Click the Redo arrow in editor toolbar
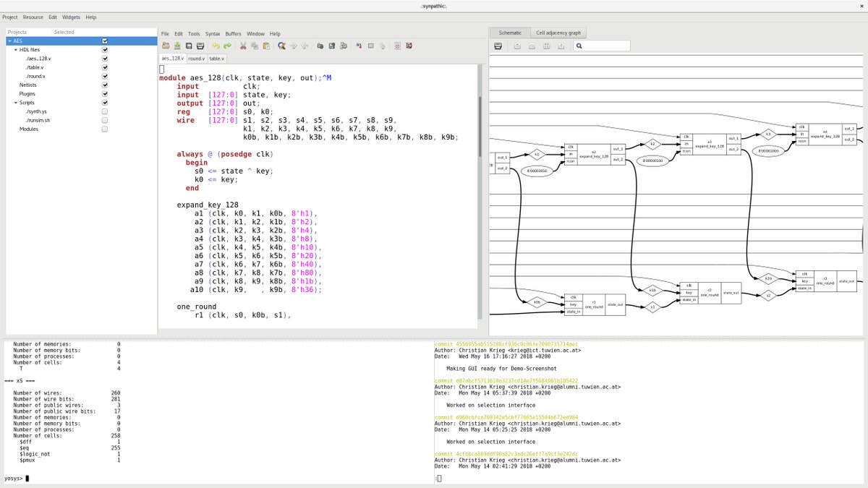This screenshot has height=488, width=868. pyautogui.click(x=226, y=46)
